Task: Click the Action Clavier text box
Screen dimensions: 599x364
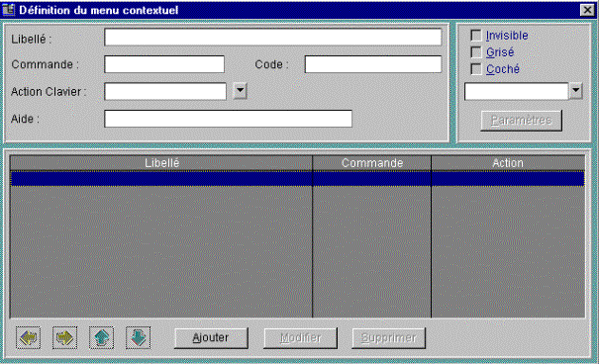Action: pos(165,92)
